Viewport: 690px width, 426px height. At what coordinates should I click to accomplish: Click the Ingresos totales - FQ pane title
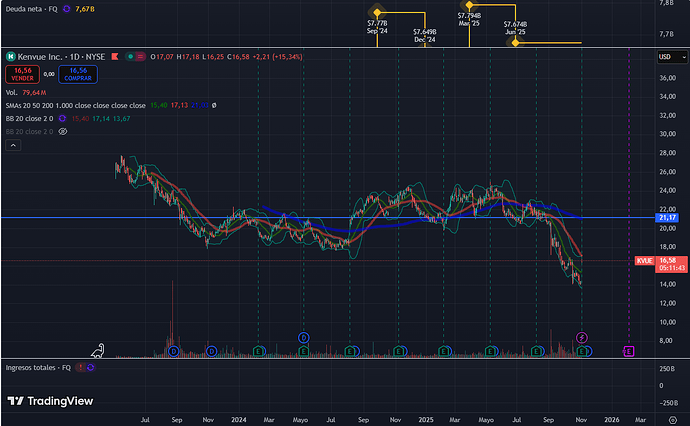(x=37, y=368)
